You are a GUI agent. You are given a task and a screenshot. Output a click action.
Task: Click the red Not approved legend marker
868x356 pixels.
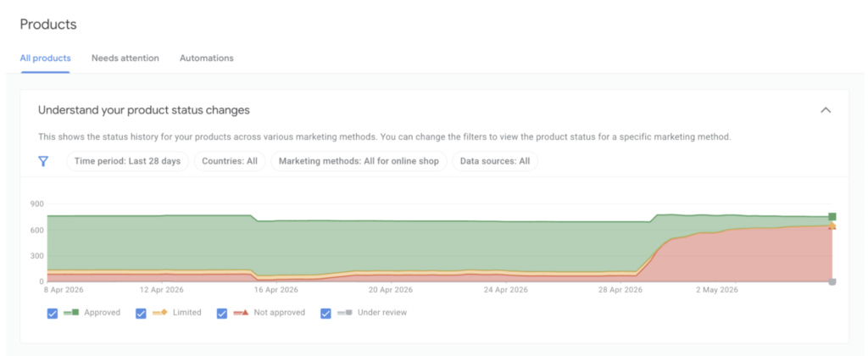coord(241,313)
